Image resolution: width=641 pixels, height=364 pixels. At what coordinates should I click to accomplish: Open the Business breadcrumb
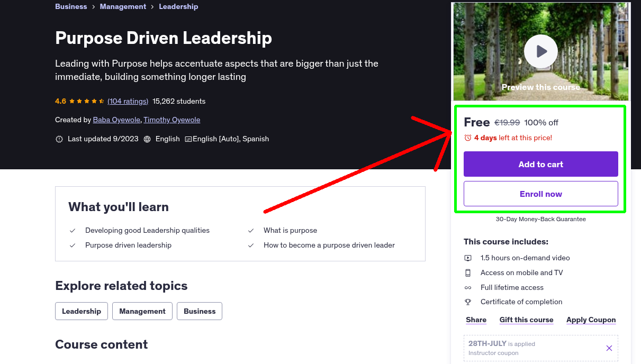coord(71,6)
